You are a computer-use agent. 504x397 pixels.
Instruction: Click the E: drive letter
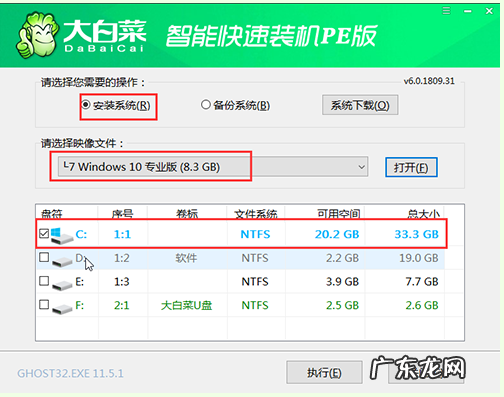79,282
